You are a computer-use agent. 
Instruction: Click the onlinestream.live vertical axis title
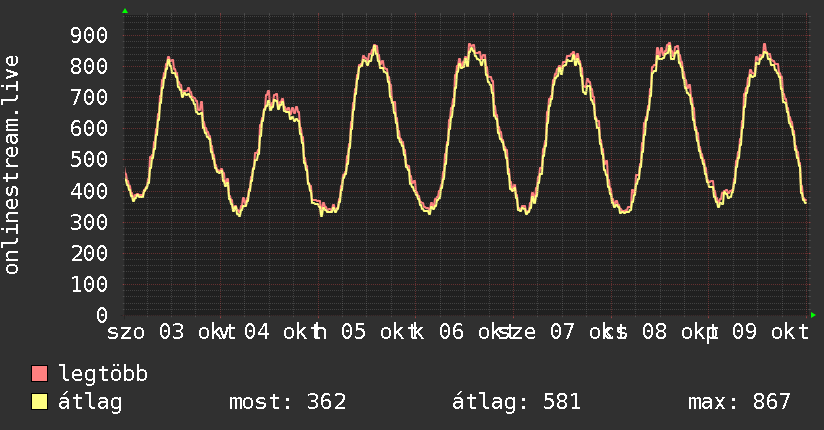(11, 165)
